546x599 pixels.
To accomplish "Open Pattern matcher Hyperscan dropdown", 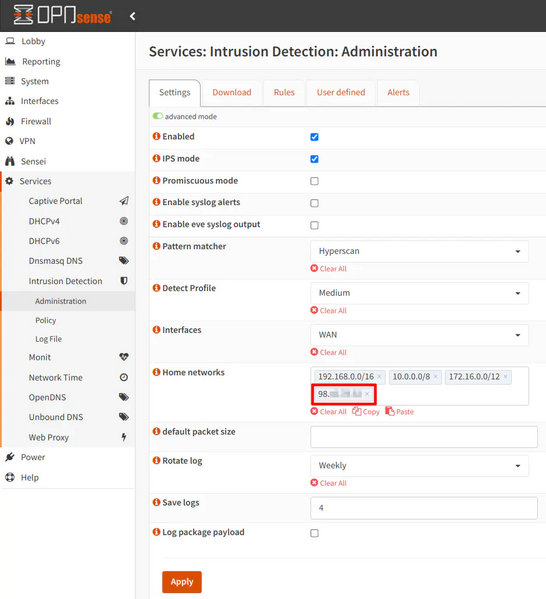I will coord(420,251).
